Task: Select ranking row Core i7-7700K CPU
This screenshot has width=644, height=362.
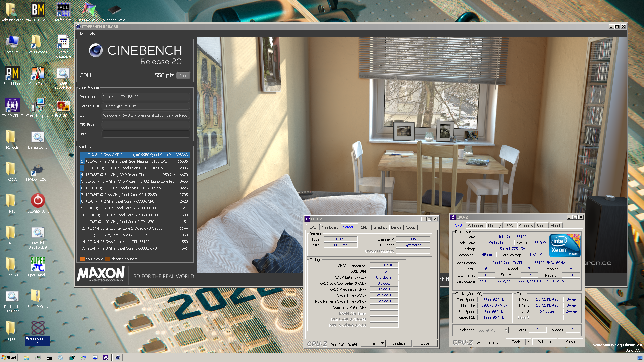Action: tap(135, 201)
